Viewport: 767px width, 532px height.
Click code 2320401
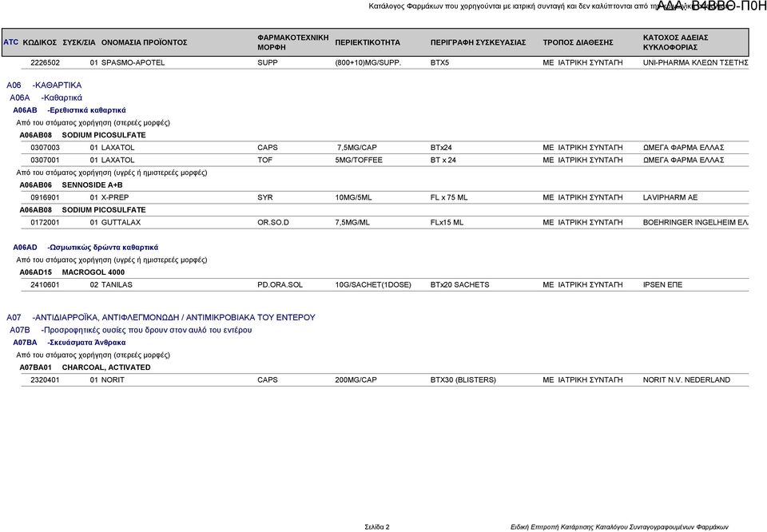(x=45, y=380)
